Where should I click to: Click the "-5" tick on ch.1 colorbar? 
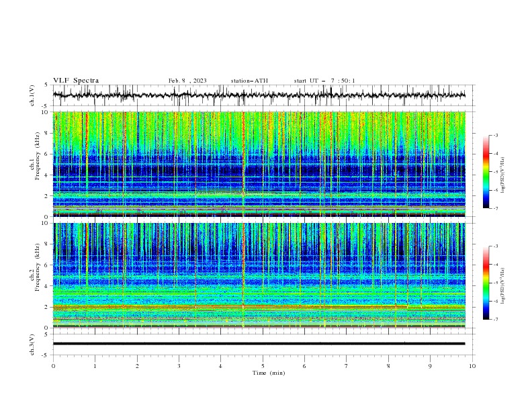click(495, 172)
